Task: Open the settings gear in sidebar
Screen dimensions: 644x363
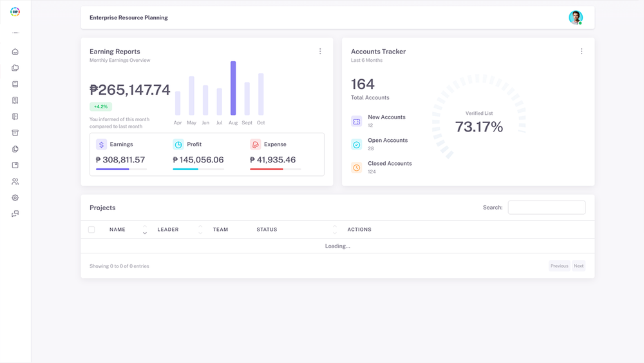Action: pyautogui.click(x=15, y=198)
